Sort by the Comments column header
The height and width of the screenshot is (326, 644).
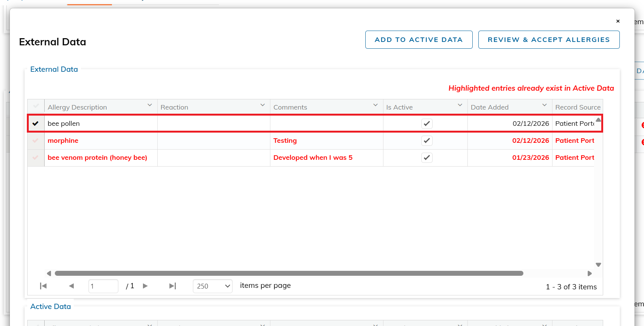[x=290, y=107]
